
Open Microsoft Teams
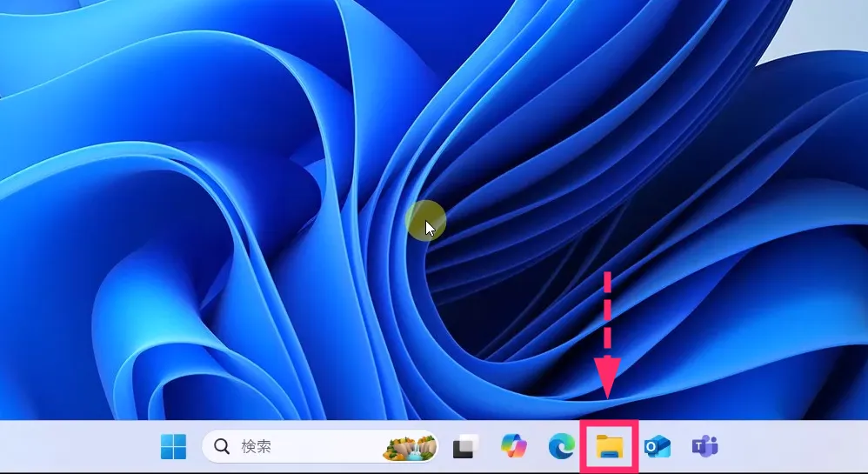[x=704, y=447]
